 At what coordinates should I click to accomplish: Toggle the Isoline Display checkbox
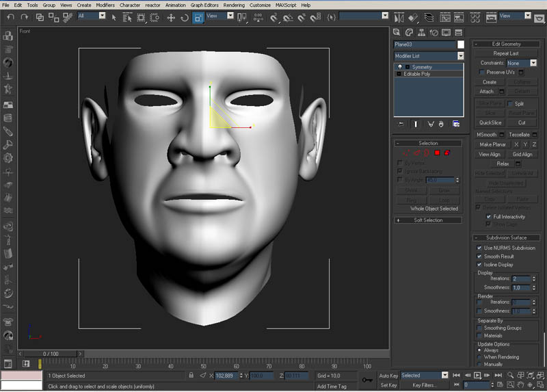coord(479,264)
